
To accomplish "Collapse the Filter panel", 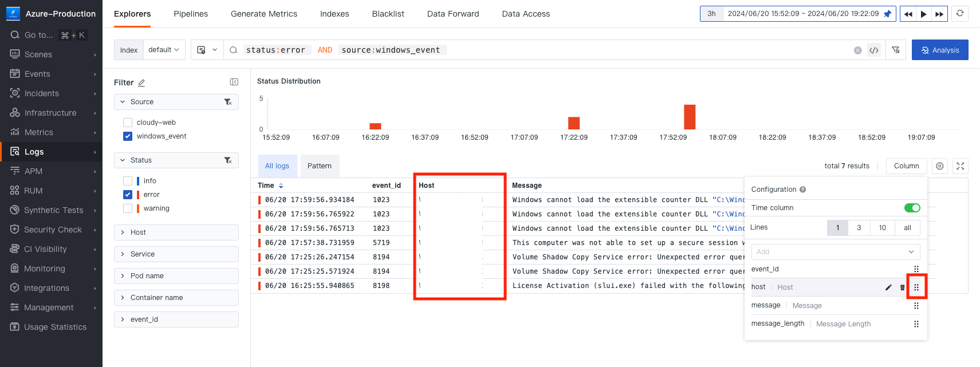I will [x=234, y=82].
